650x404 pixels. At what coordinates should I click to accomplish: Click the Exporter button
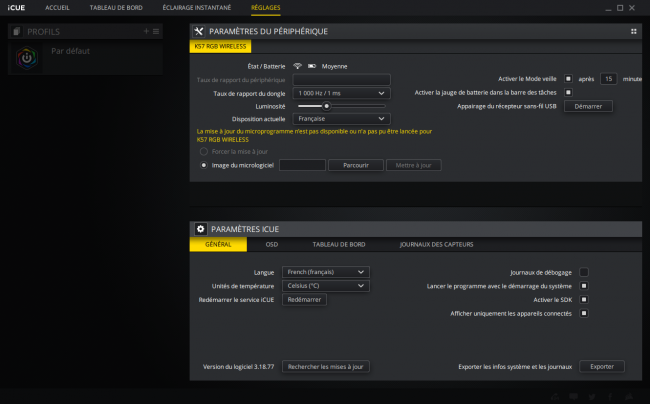click(x=601, y=367)
